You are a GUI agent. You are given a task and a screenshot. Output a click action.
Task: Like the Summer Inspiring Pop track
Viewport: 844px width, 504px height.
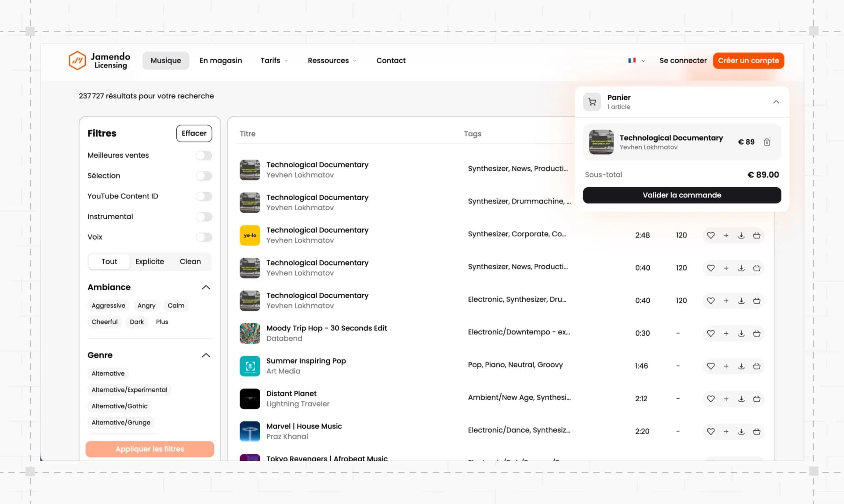click(x=711, y=366)
